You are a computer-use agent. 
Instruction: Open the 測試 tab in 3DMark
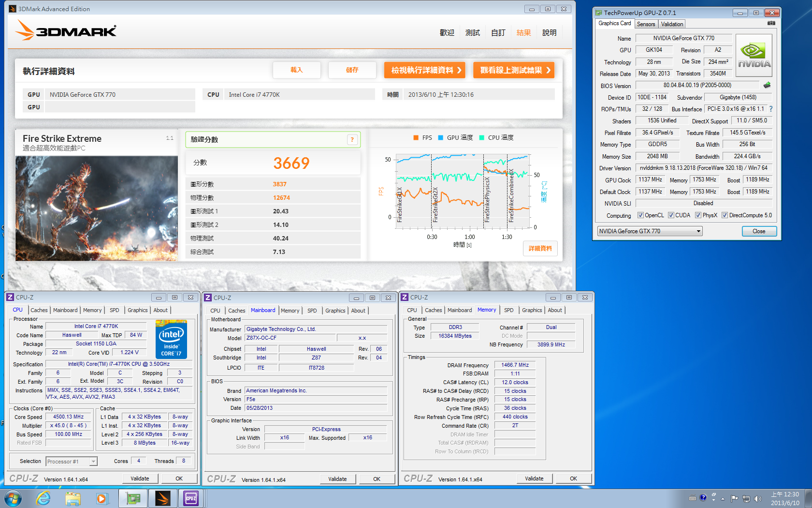[473, 33]
